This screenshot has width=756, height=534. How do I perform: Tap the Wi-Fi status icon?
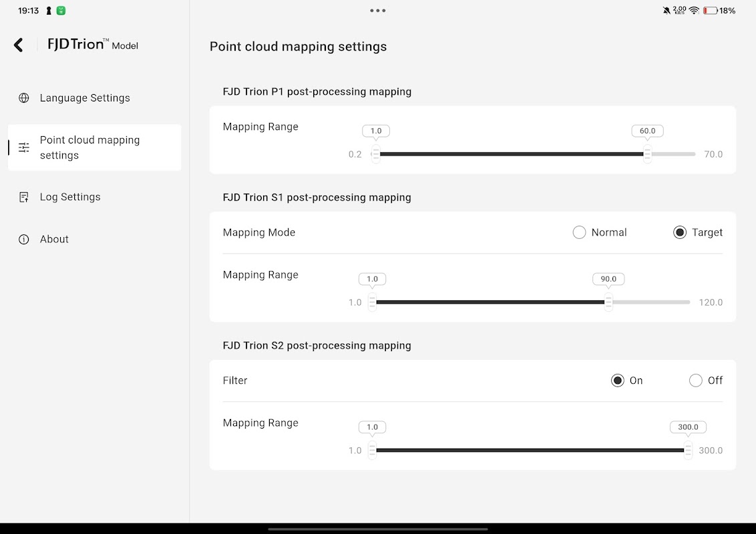pos(694,11)
